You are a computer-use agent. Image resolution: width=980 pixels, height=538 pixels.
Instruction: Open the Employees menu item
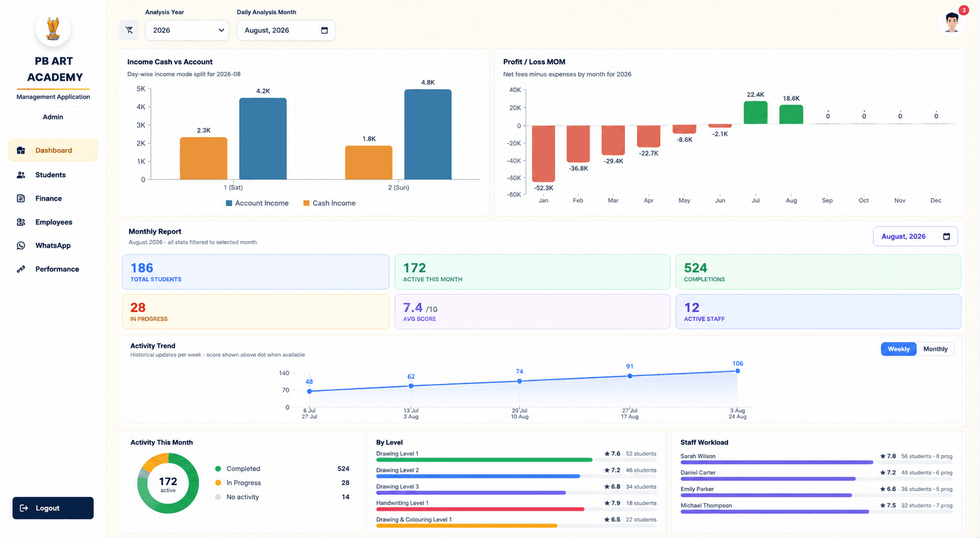tap(53, 222)
